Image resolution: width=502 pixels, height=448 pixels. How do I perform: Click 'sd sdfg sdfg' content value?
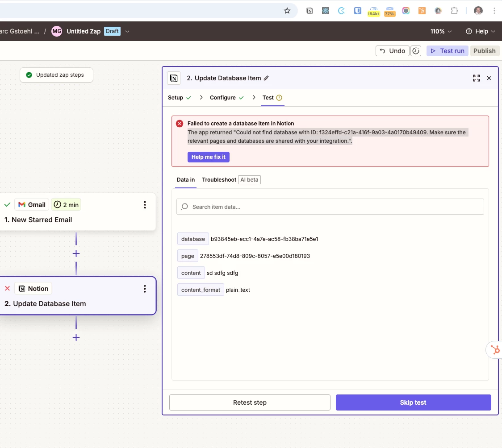point(222,273)
